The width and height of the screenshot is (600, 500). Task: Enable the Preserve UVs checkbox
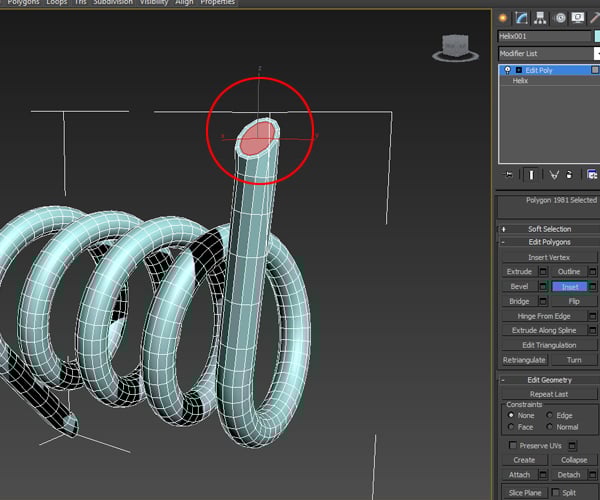click(x=514, y=445)
